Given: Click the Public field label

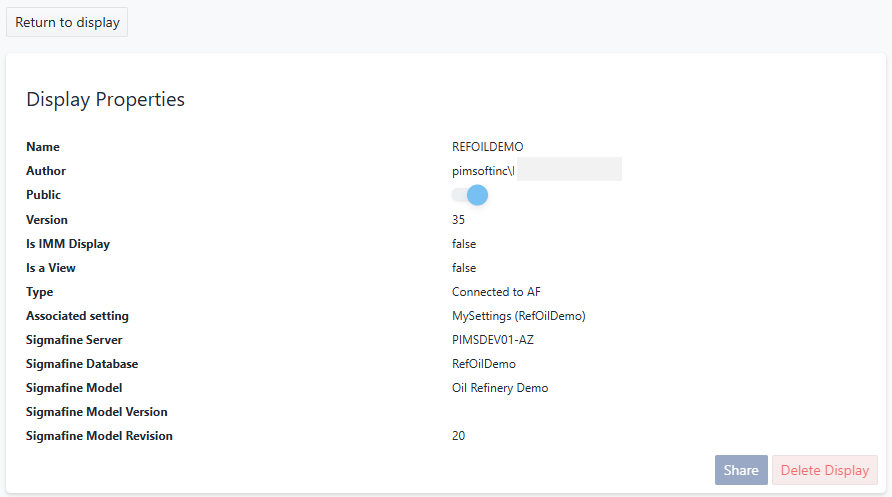Looking at the screenshot, I should click(43, 195).
